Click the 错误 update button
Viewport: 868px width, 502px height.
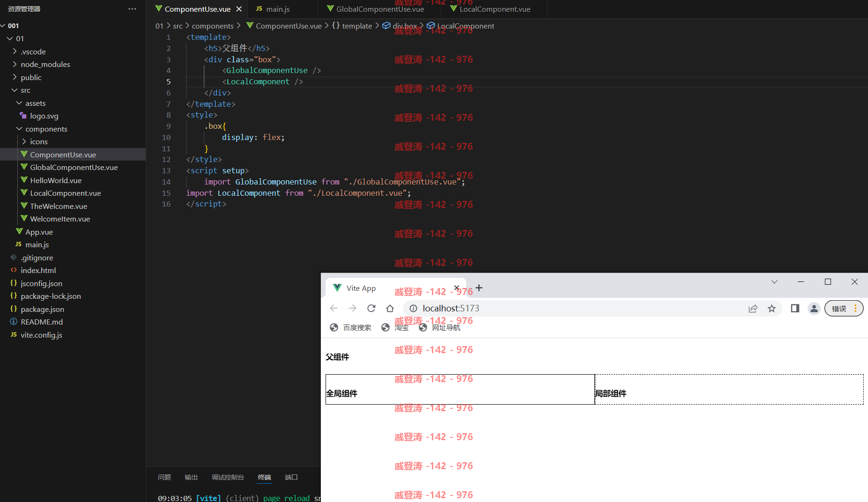click(844, 308)
